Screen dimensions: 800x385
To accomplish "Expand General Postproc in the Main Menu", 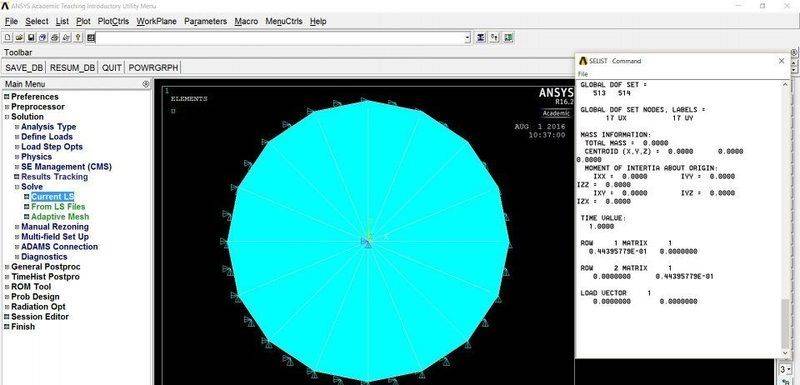I will coord(6,267).
